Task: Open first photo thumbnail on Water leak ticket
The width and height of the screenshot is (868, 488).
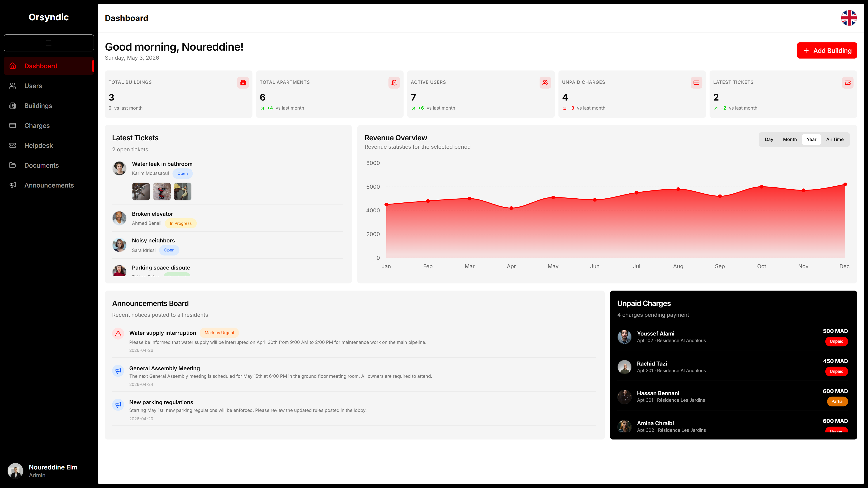Action: [141, 192]
